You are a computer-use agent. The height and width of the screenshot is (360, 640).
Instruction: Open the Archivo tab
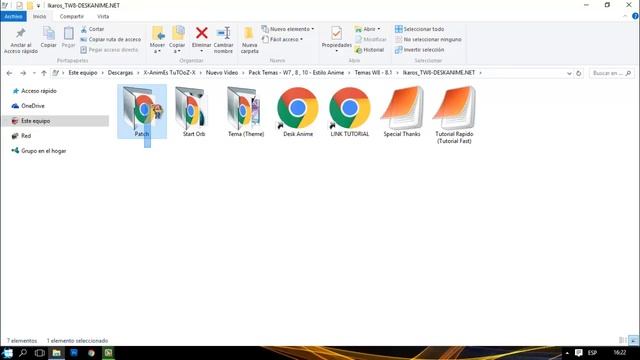tap(13, 16)
